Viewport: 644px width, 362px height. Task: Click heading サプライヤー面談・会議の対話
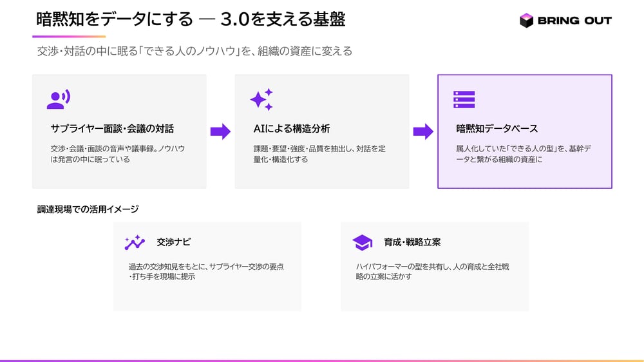(x=112, y=129)
